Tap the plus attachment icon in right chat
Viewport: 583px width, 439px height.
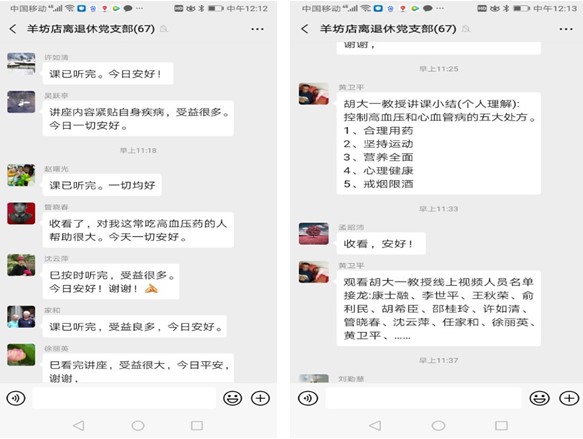click(569, 398)
